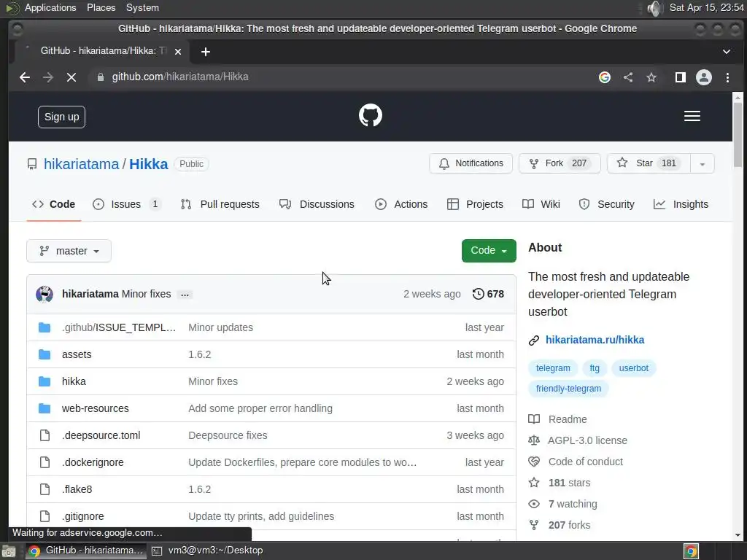Open the web-resources folder
747x560 pixels.
click(x=96, y=408)
